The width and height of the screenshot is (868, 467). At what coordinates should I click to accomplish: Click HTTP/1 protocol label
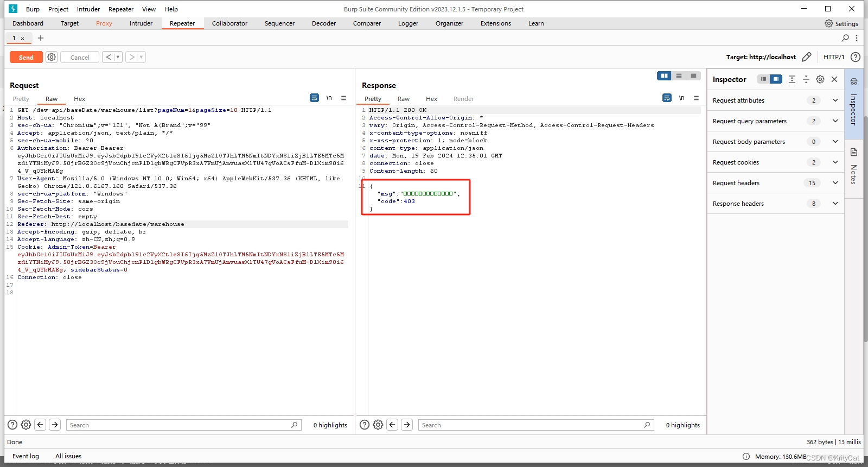834,57
